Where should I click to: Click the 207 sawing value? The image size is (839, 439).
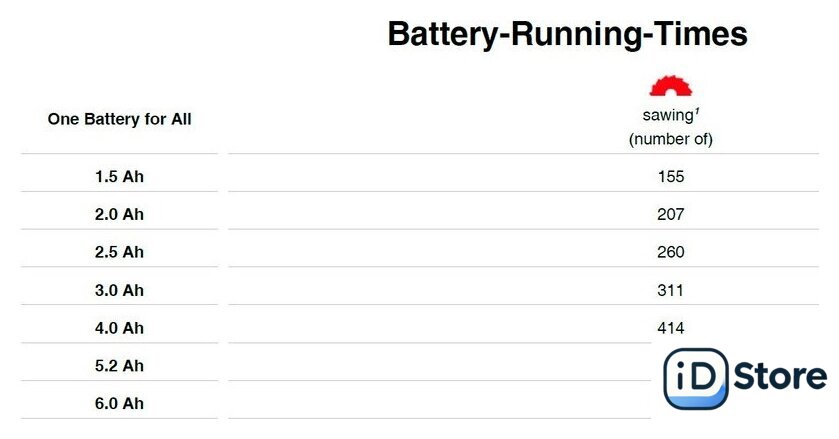(x=670, y=214)
